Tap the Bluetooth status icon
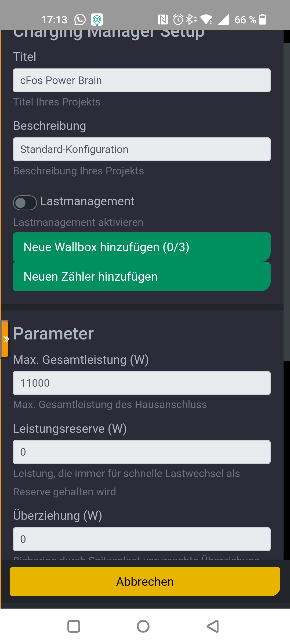 click(191, 20)
